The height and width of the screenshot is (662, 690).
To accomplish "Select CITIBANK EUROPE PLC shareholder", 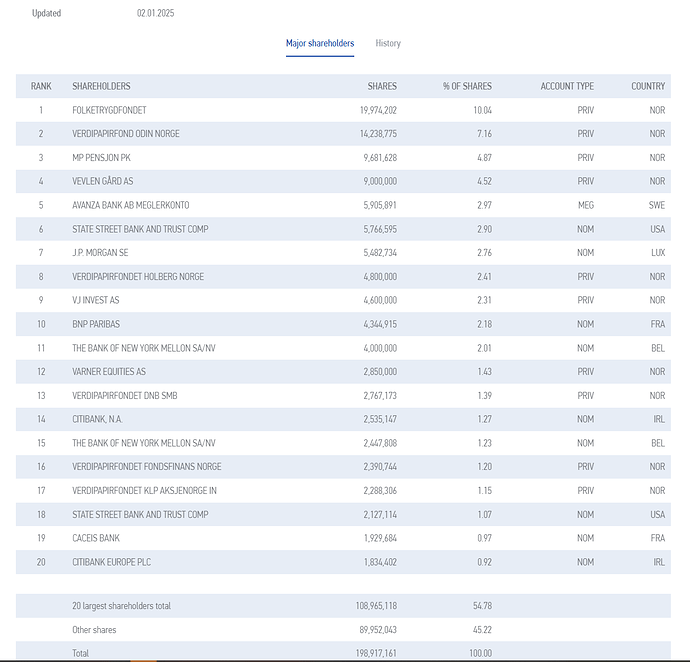I will (111, 562).
